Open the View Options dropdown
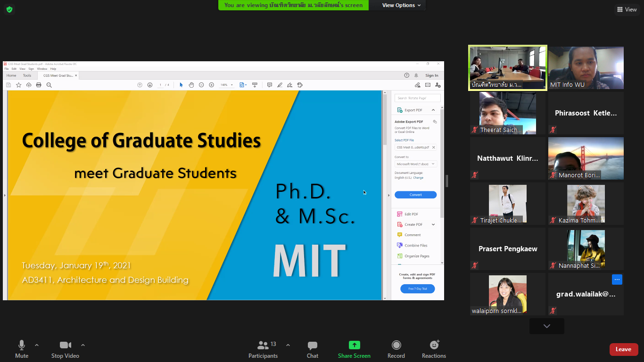Screen dimensions: 644x362 coord(398,5)
